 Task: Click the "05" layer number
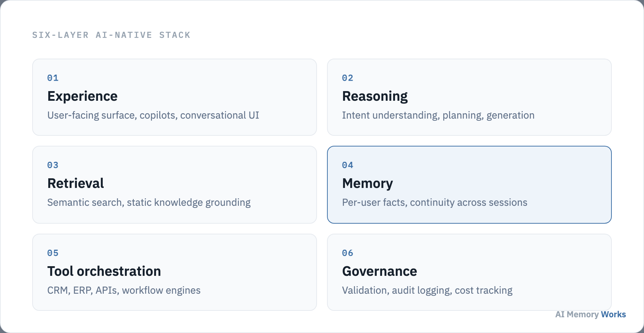pyautogui.click(x=53, y=253)
